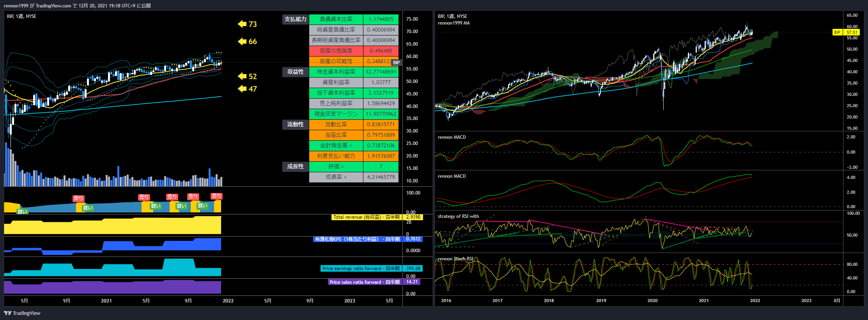Click the value 0.79751889

click(381, 135)
